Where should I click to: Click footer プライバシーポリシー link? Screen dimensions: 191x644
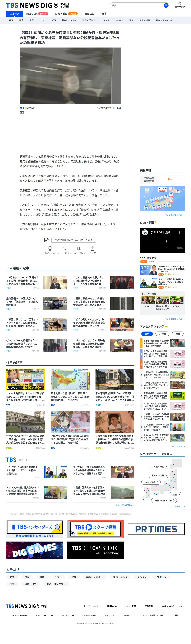44,615
